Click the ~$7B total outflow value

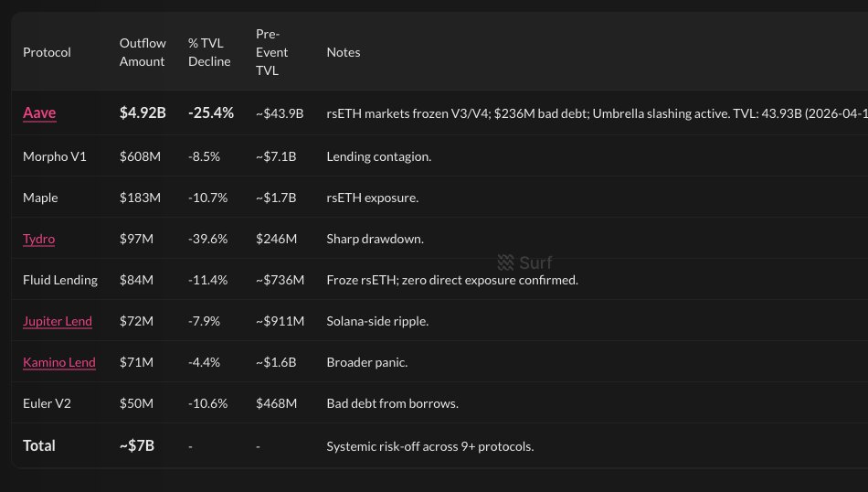click(x=137, y=445)
